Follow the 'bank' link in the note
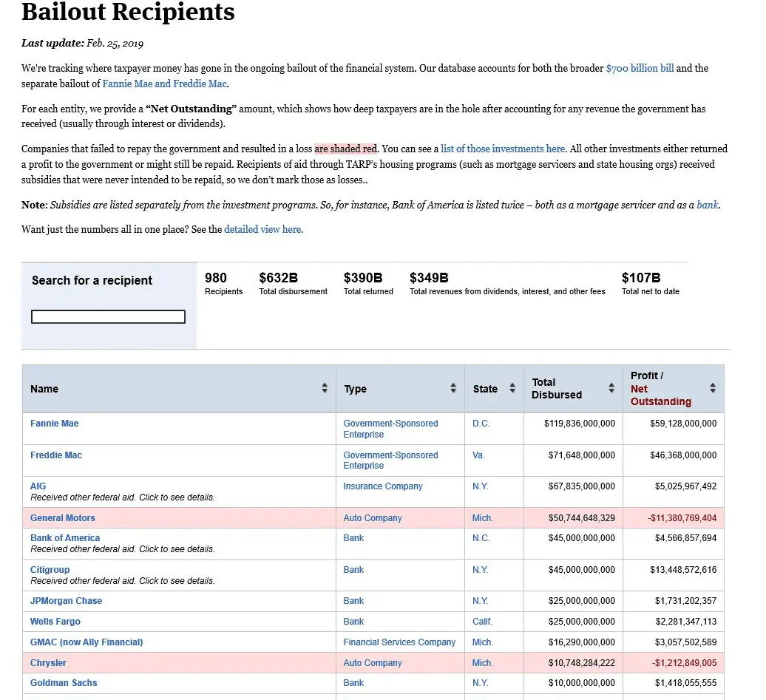 point(708,205)
